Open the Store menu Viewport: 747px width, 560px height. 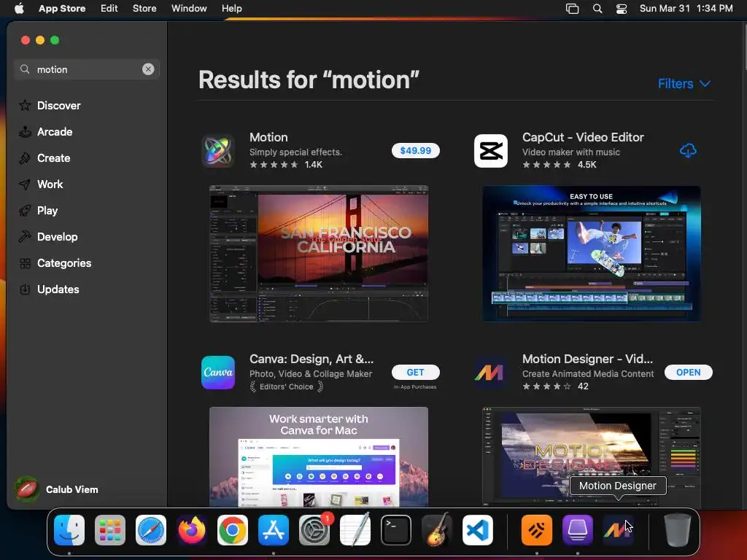pos(144,8)
